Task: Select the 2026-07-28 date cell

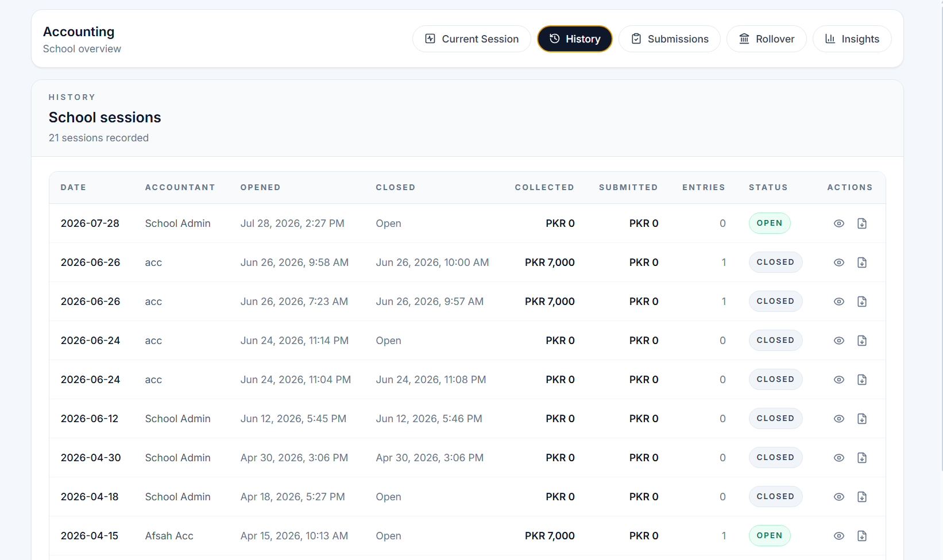Action: (x=90, y=223)
